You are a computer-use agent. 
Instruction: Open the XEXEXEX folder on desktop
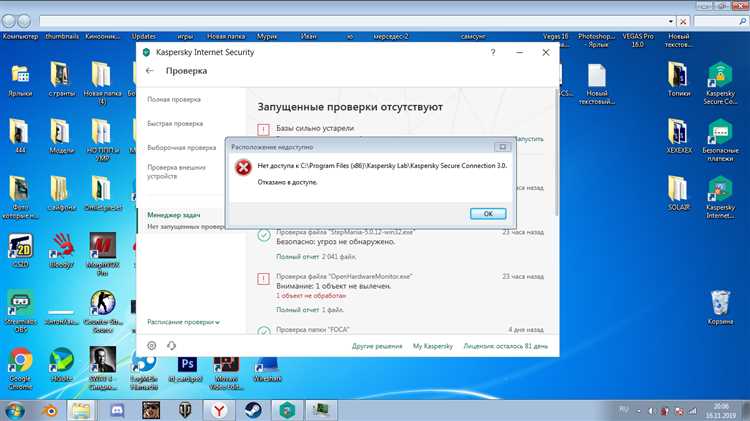679,136
